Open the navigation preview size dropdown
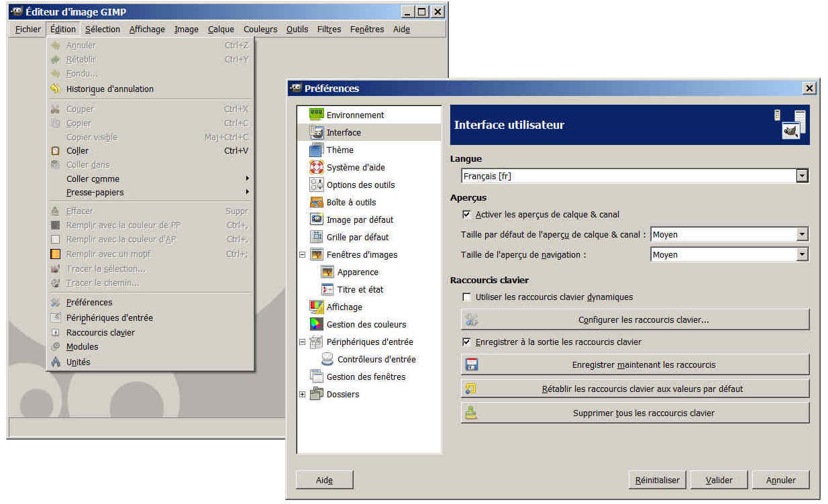The width and height of the screenshot is (828, 504). [x=801, y=255]
